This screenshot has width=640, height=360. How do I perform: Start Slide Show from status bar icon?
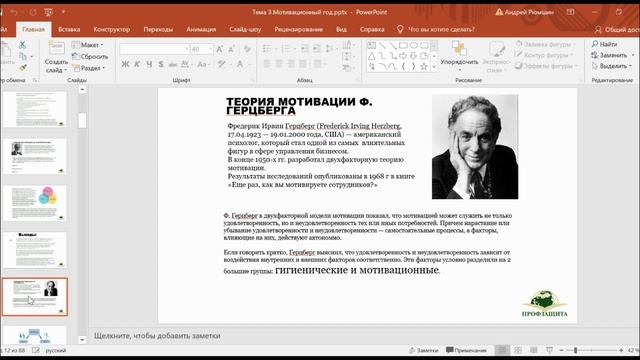[549, 350]
